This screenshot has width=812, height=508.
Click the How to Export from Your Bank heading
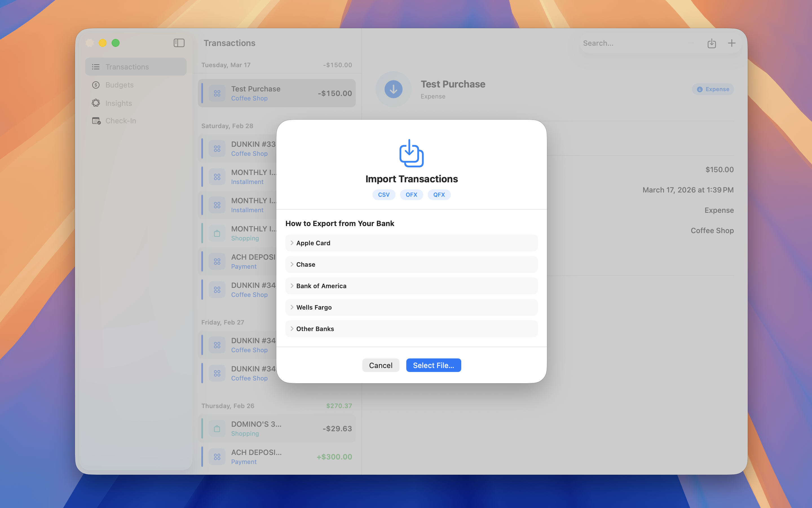pos(339,224)
